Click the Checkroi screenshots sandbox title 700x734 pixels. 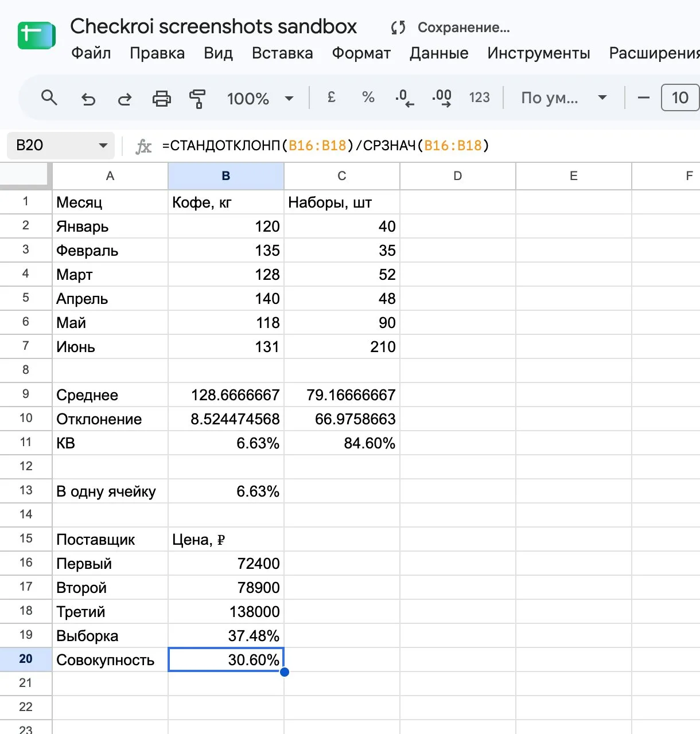[x=213, y=26]
